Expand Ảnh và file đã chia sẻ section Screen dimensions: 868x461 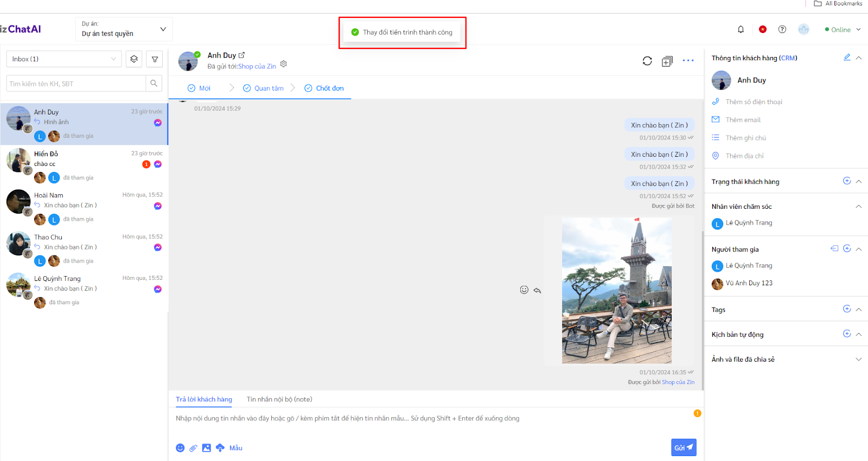point(858,359)
